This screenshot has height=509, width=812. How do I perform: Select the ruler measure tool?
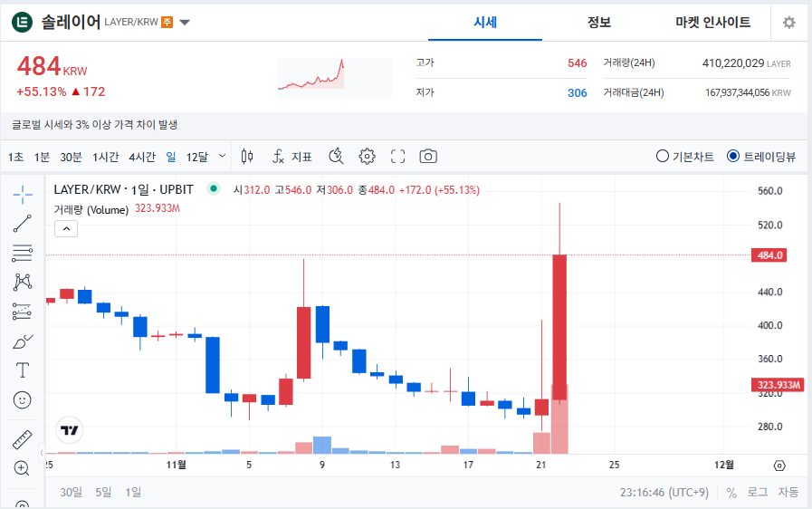pos(23,439)
